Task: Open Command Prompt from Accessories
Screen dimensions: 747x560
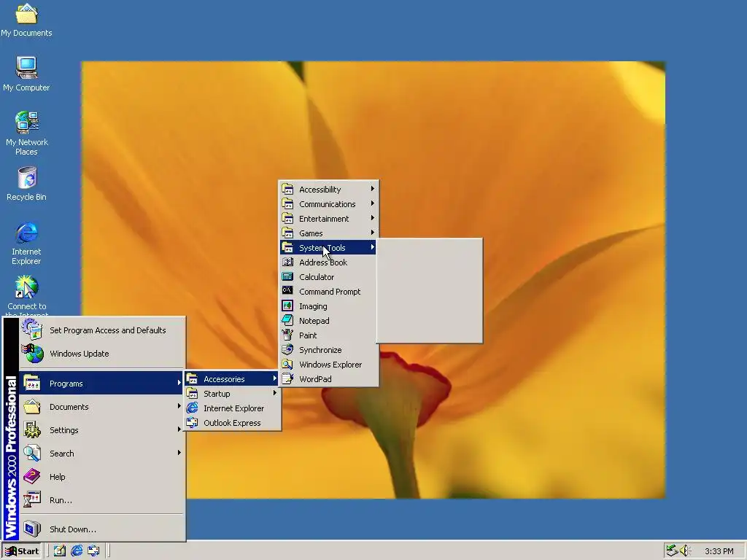Action: point(329,292)
